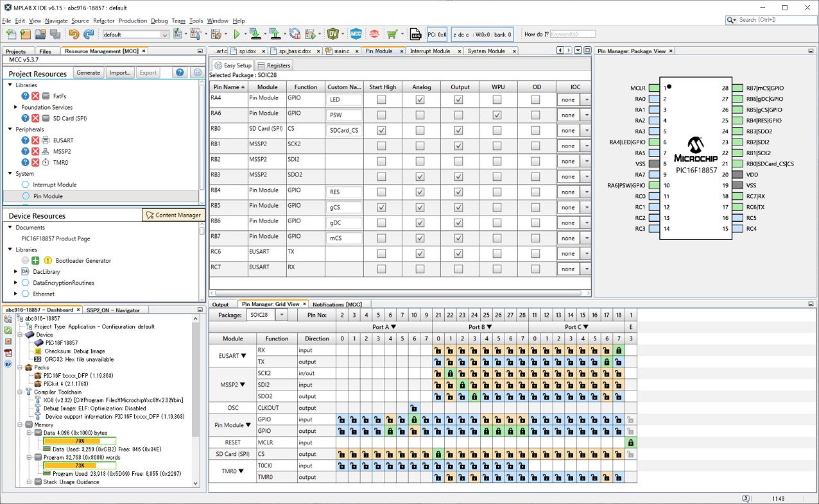
Task: Click the green Run Project icon
Action: tap(237, 34)
